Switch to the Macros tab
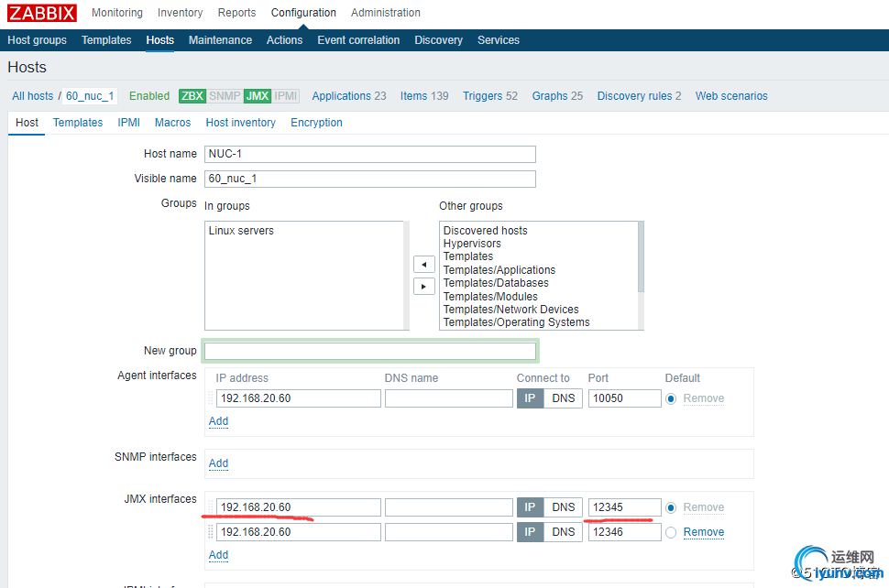The width and height of the screenshot is (889, 588). (172, 123)
